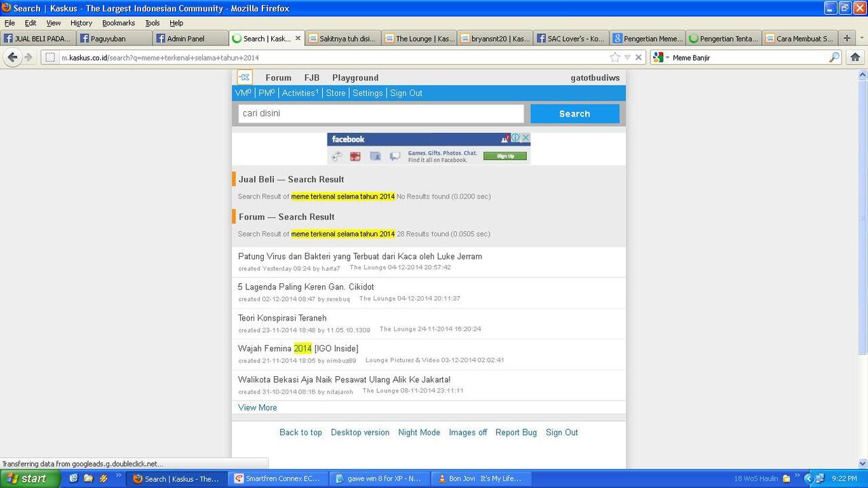The width and height of the screenshot is (868, 488).
Task: Open the File menu
Action: point(10,23)
